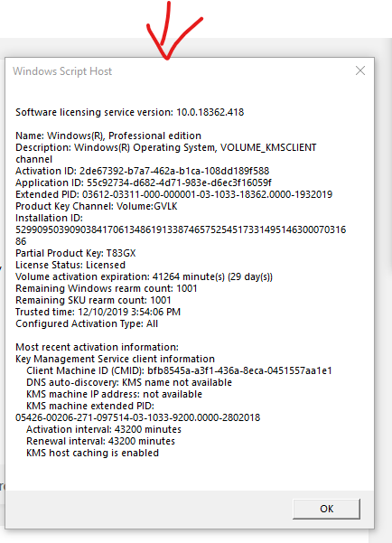Click 'Renewal interval: 43200 minutes'
The height and width of the screenshot is (543, 392).
click(x=101, y=441)
